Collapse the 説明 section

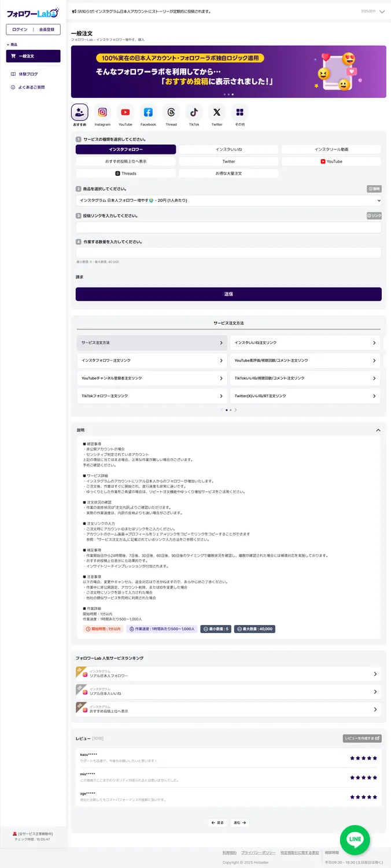[378, 430]
